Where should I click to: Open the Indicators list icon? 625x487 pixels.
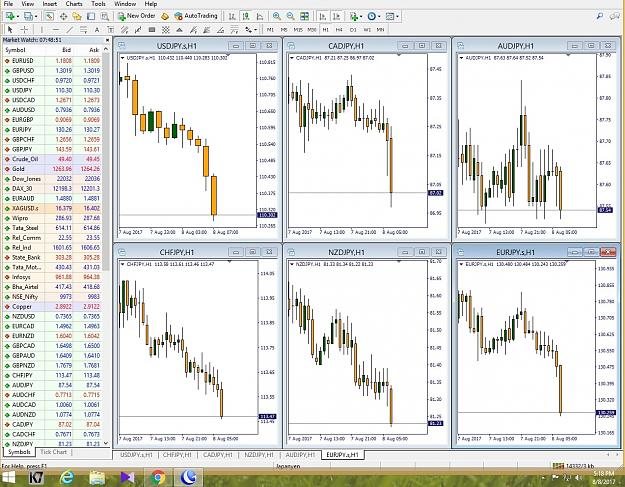(x=353, y=16)
